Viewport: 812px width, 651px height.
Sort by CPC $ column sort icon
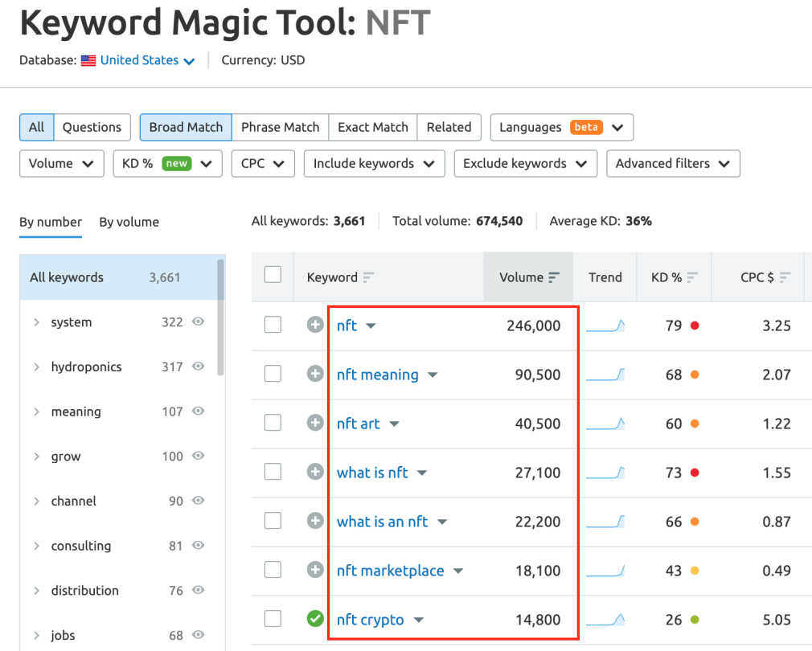coord(785,278)
